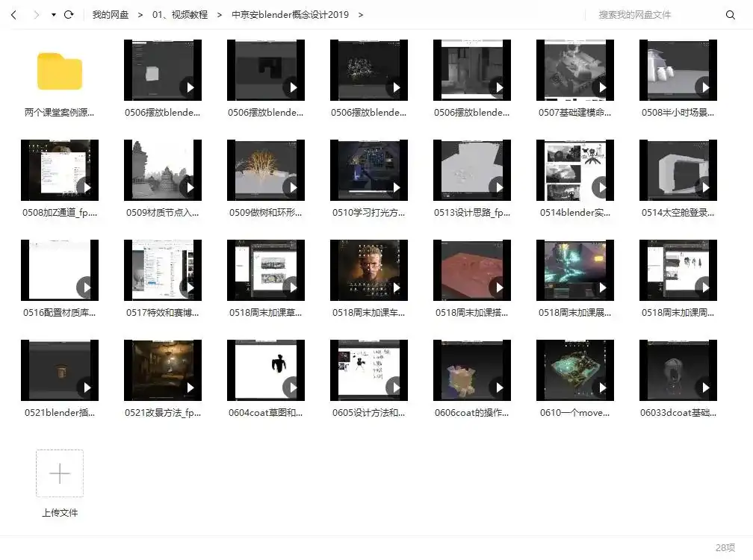Click the search magnifier icon
This screenshot has height=560, width=753.
pos(731,15)
